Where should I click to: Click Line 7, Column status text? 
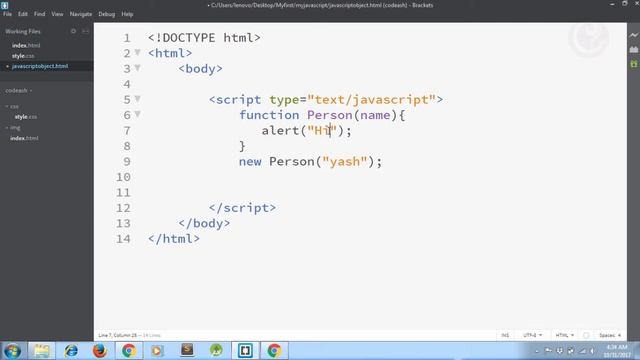[117, 335]
